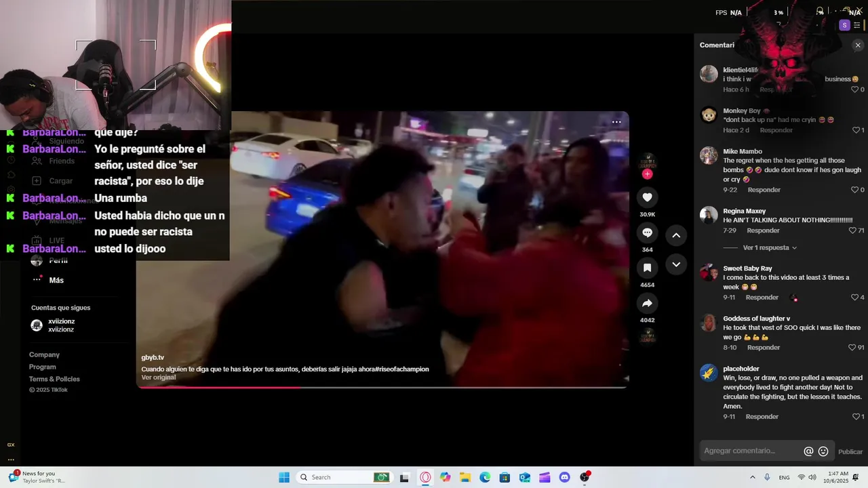Open the browser menu lines icon

[857, 25]
